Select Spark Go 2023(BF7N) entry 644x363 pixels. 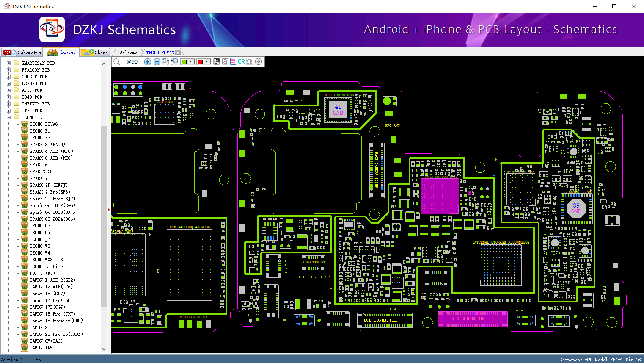pos(54,212)
